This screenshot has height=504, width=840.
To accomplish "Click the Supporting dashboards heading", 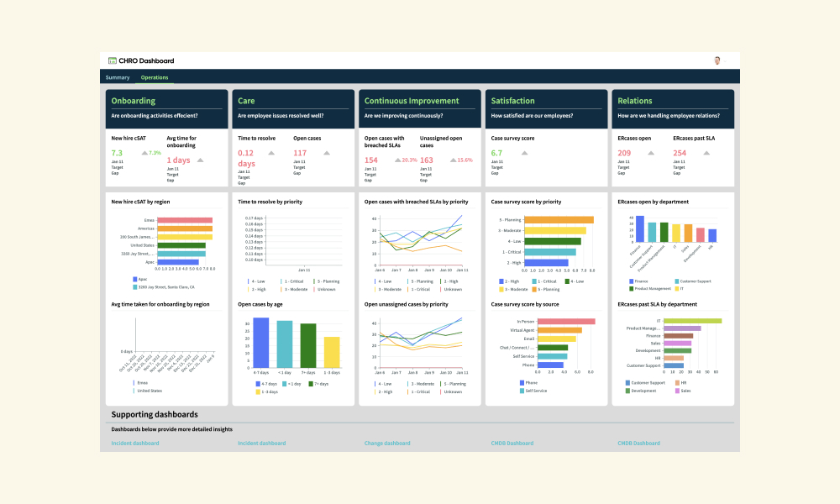I will click(x=155, y=415).
